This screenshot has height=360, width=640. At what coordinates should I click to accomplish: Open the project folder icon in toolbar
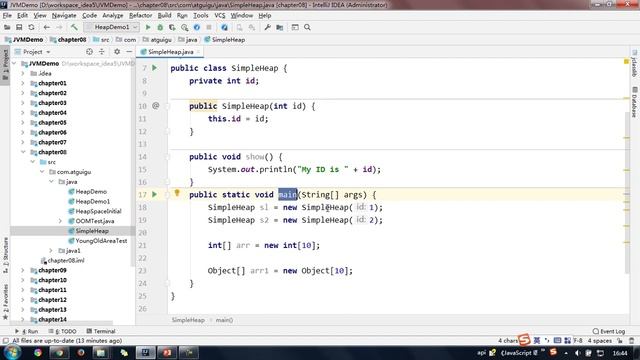(7, 27)
